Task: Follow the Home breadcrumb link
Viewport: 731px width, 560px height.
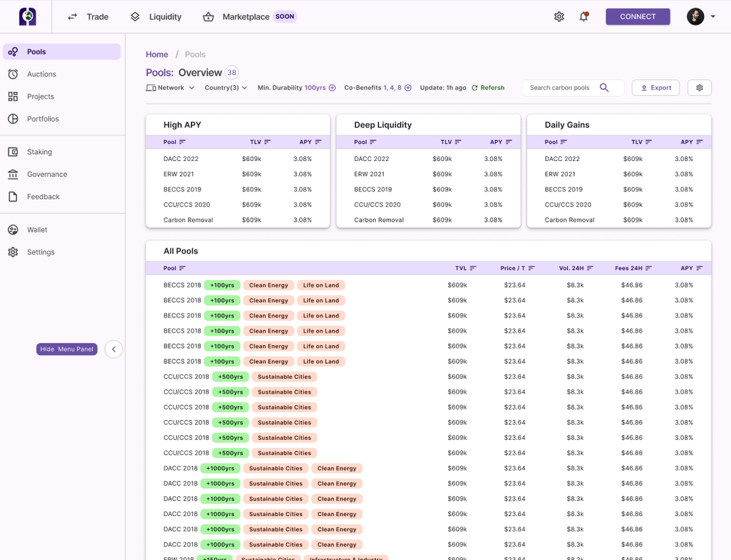Action: coord(156,55)
